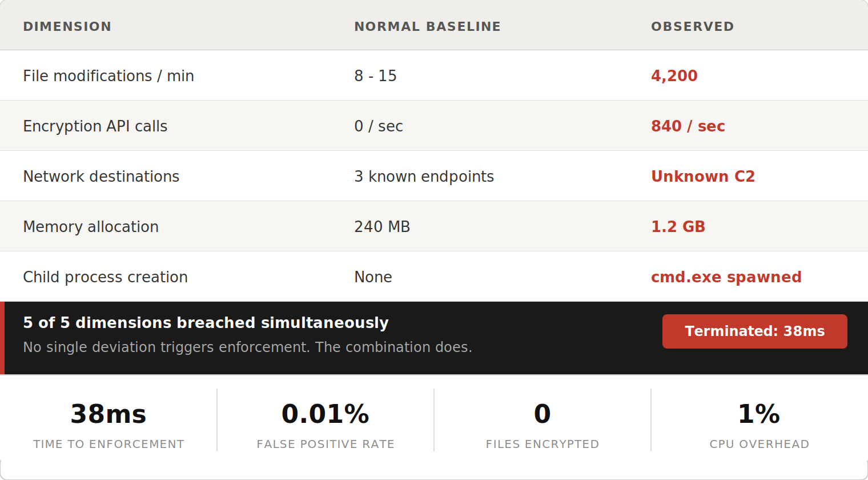The height and width of the screenshot is (480, 868).
Task: Click the 38ms Time to Enforcement stat
Action: (x=108, y=423)
